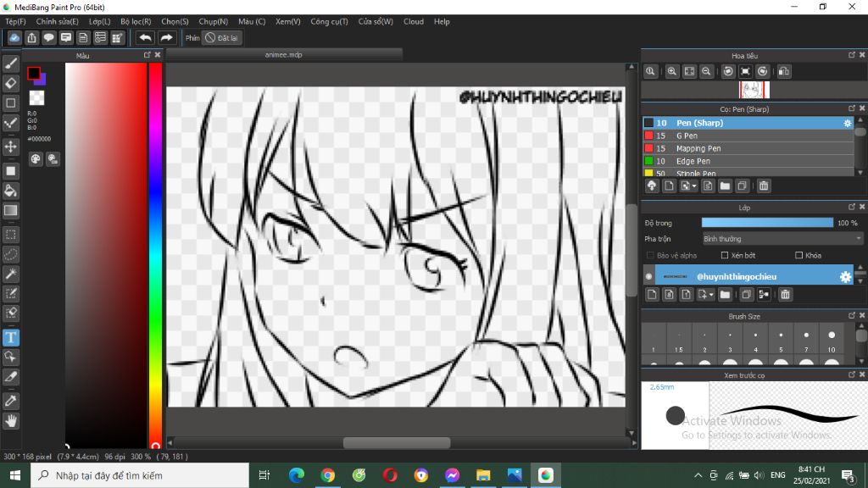Image resolution: width=868 pixels, height=488 pixels.
Task: Open Pen (Sharp) brush settings gear
Action: (x=847, y=123)
